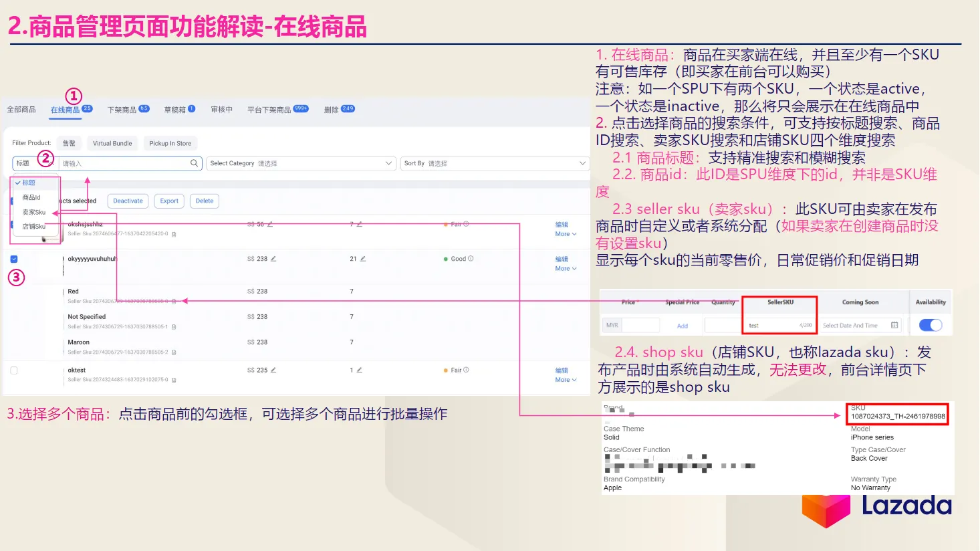Click the Deactivate button
Viewport: 980px width, 551px height.
pos(128,201)
